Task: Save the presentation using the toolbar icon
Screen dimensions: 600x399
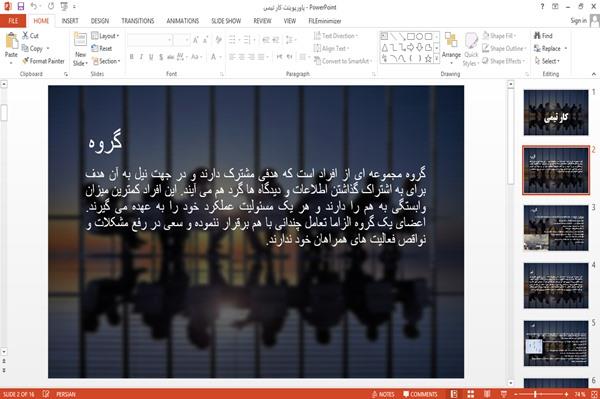Action: [x=21, y=6]
